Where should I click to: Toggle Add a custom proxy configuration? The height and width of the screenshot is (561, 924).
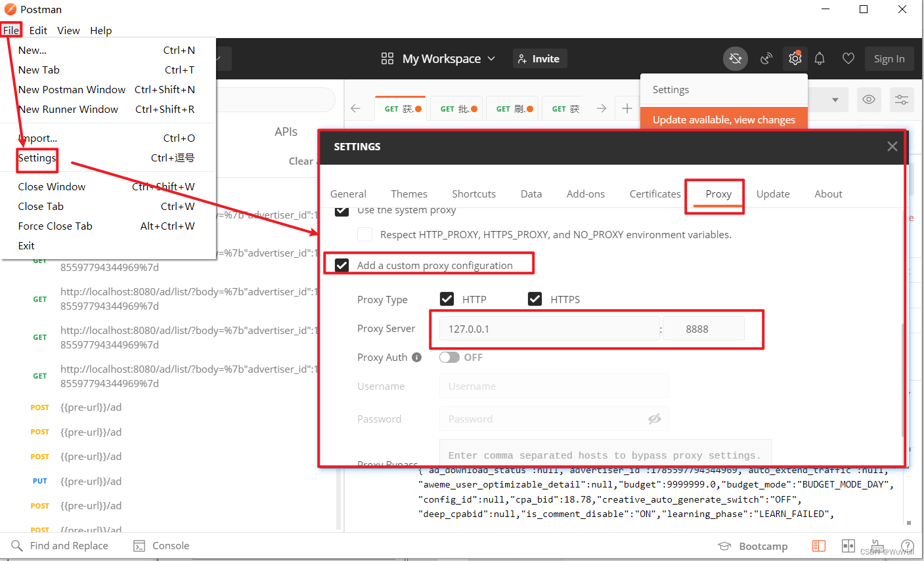click(x=341, y=265)
